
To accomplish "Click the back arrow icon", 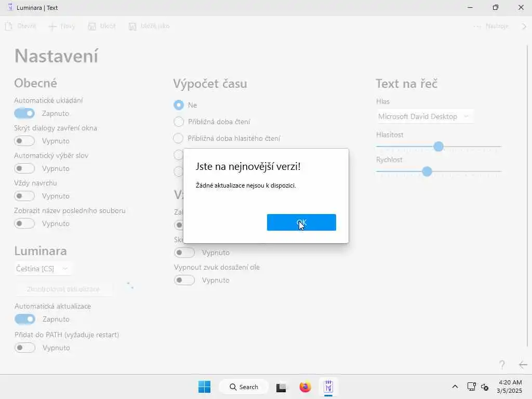I will pos(523,365).
